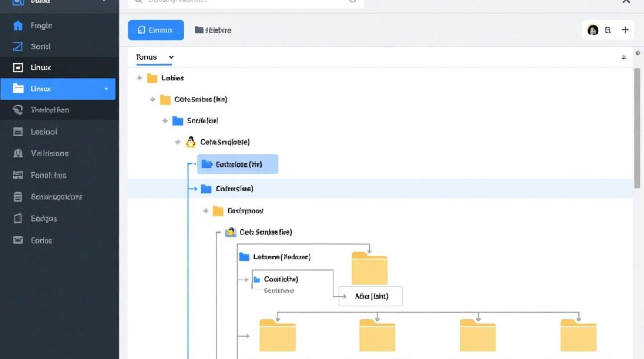Click the user avatar icon at top right
Screen dimensions: 644x359
(x=593, y=30)
